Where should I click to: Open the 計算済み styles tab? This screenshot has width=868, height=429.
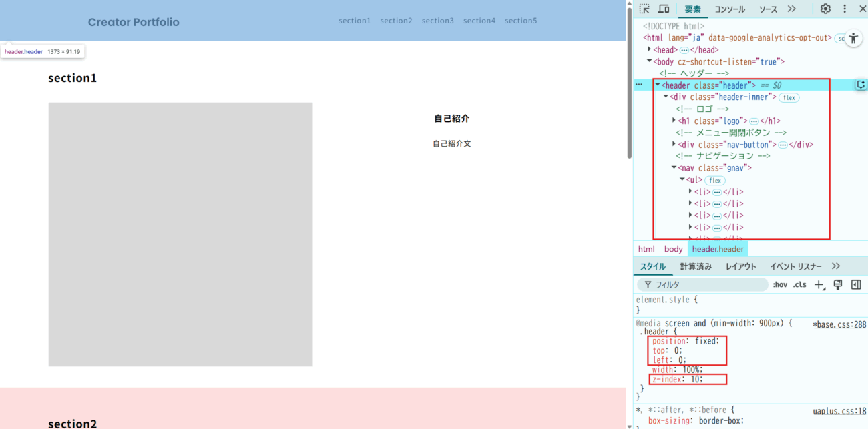[696, 266]
